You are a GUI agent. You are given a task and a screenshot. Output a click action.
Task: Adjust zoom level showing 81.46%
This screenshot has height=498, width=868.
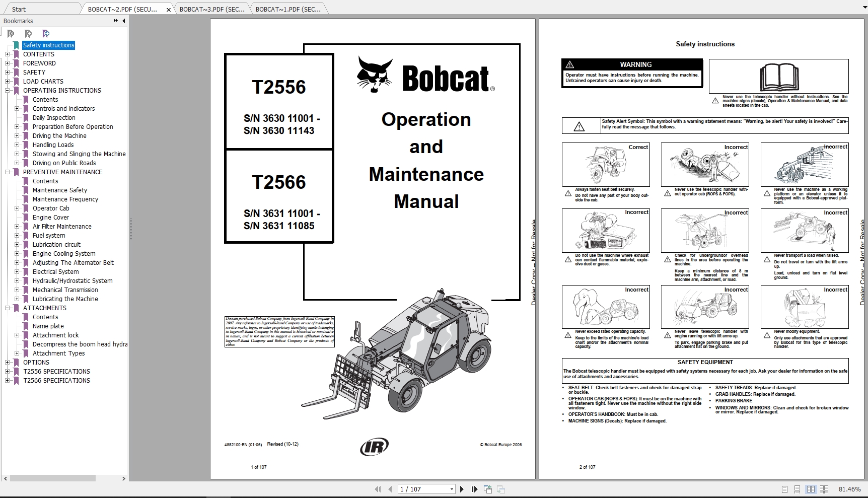click(850, 489)
